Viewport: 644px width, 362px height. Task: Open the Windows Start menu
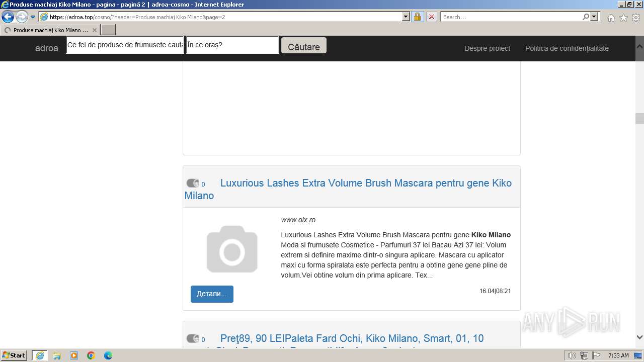pos(14,355)
